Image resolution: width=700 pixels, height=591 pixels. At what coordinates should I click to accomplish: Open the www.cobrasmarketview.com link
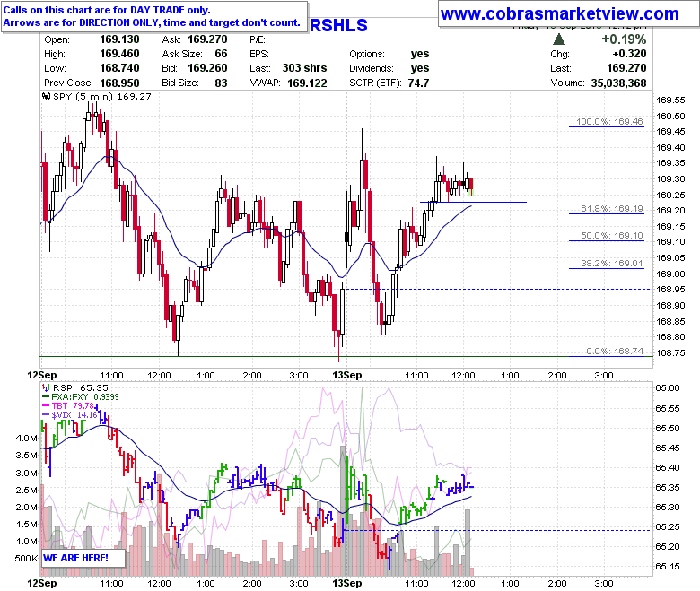[x=560, y=13]
